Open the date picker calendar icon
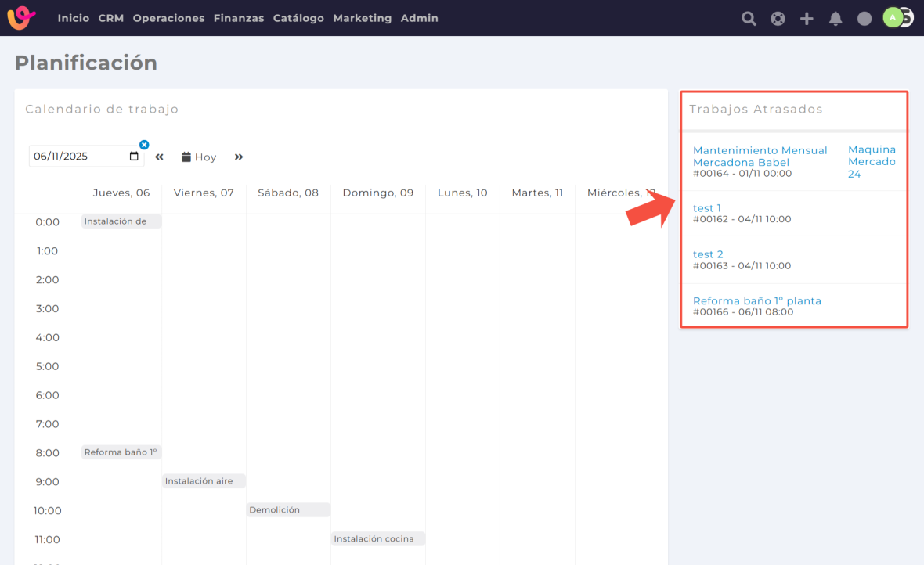The height and width of the screenshot is (565, 924). point(134,157)
